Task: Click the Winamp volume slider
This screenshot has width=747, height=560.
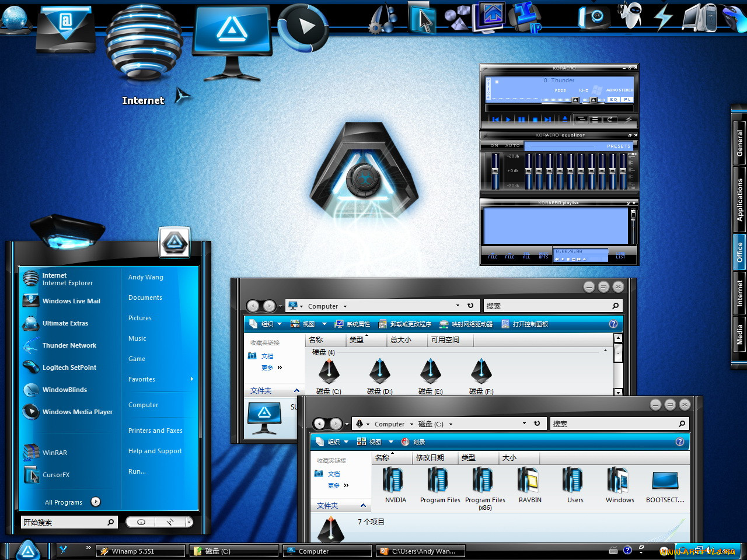Action: pos(560,100)
